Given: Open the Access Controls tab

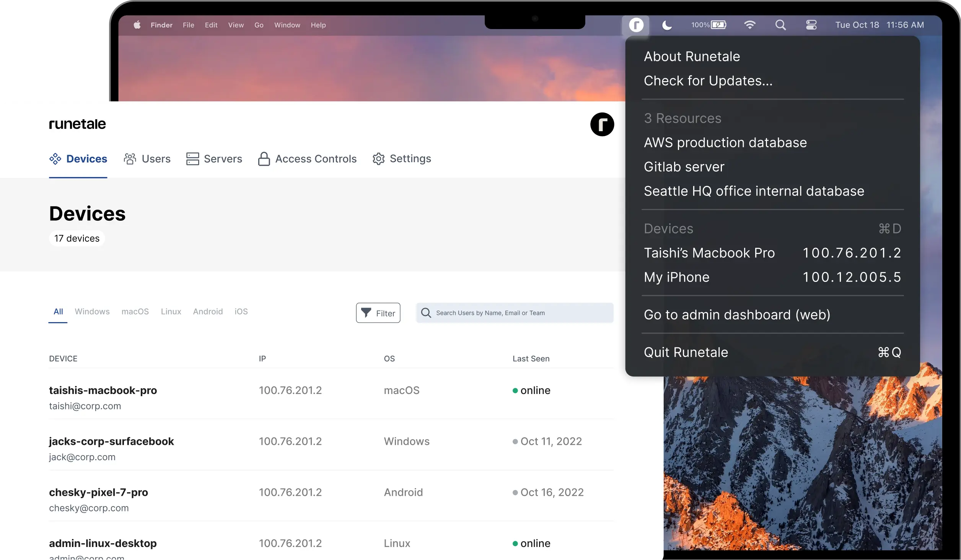Looking at the screenshot, I should tap(307, 159).
